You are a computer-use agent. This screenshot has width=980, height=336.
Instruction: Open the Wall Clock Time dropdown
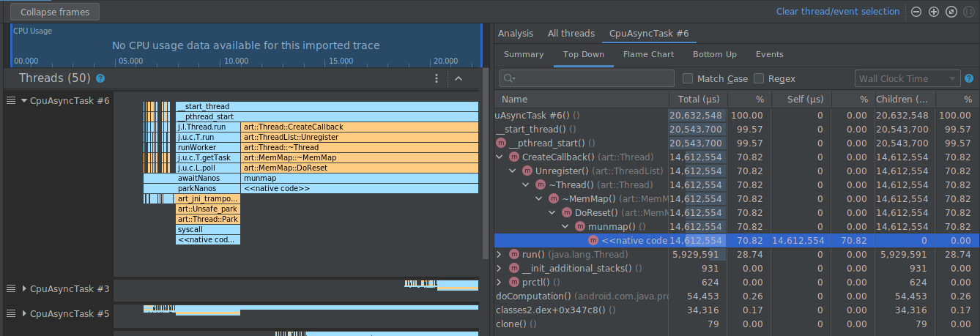[x=907, y=78]
